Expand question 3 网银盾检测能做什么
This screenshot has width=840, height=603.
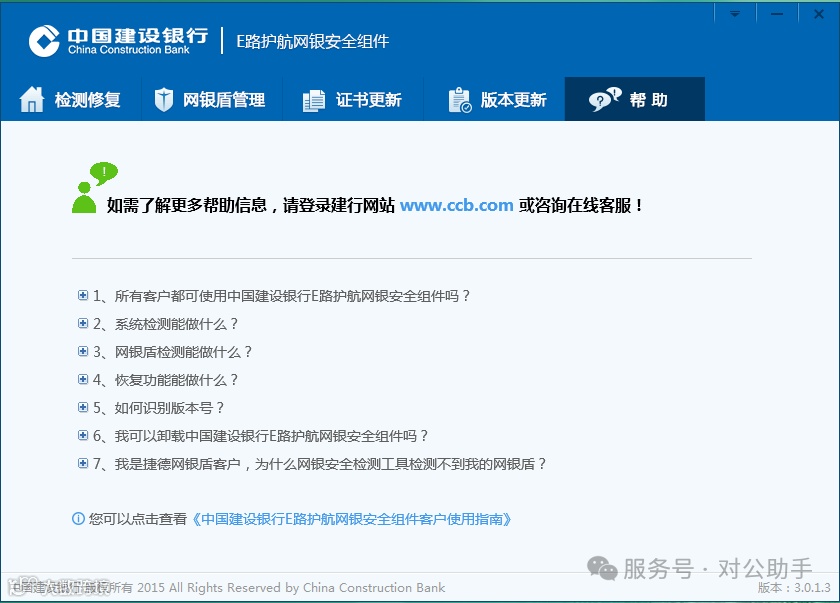pyautogui.click(x=83, y=351)
